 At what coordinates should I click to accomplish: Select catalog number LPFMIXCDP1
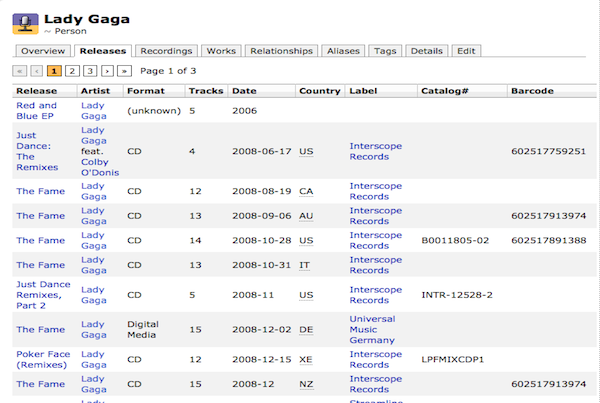click(x=453, y=359)
